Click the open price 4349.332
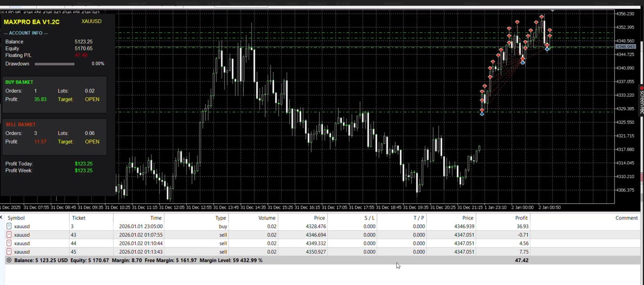 click(x=316, y=243)
